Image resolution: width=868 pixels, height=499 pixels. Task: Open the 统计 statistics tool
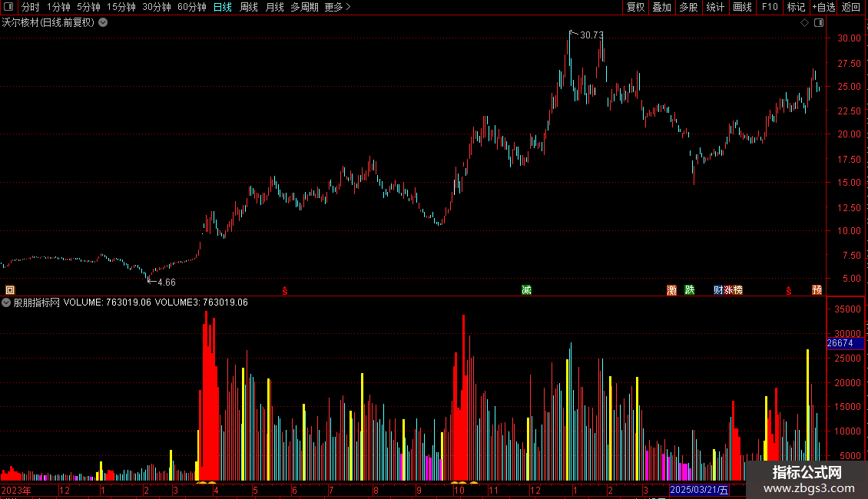click(714, 7)
